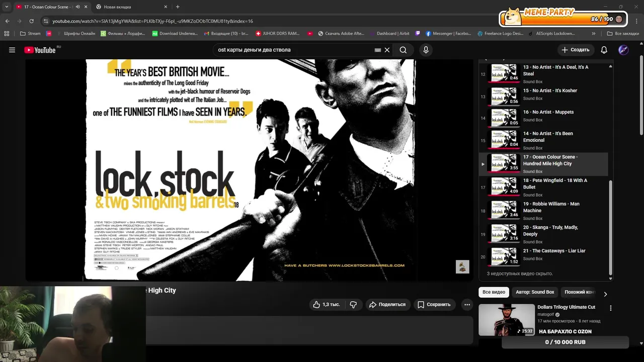
Task: Select currently playing 17 - Hundred Mile High City
Action: coord(543,164)
